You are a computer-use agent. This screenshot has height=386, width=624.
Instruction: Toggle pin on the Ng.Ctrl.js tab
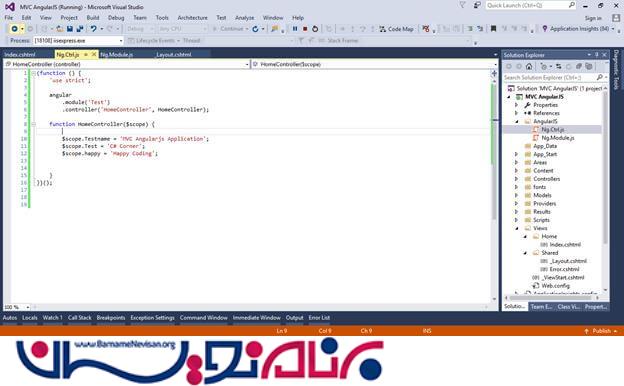[86, 55]
